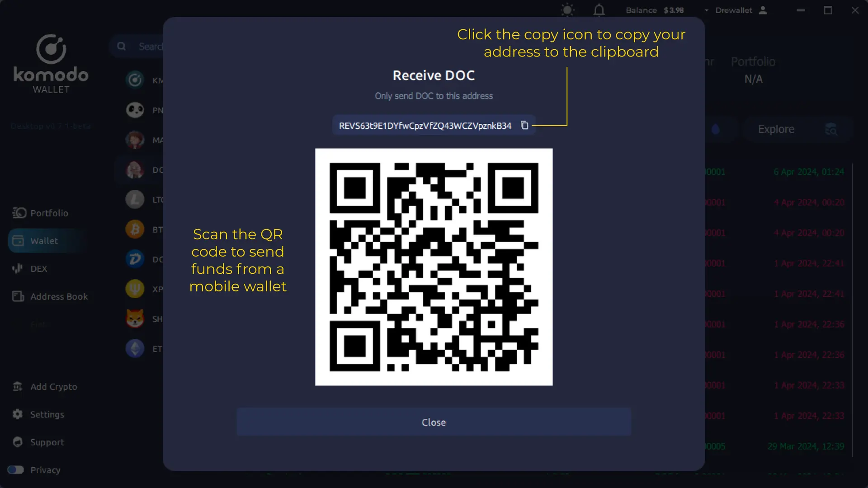
Task: Open the Settings panel
Action: coord(47,414)
